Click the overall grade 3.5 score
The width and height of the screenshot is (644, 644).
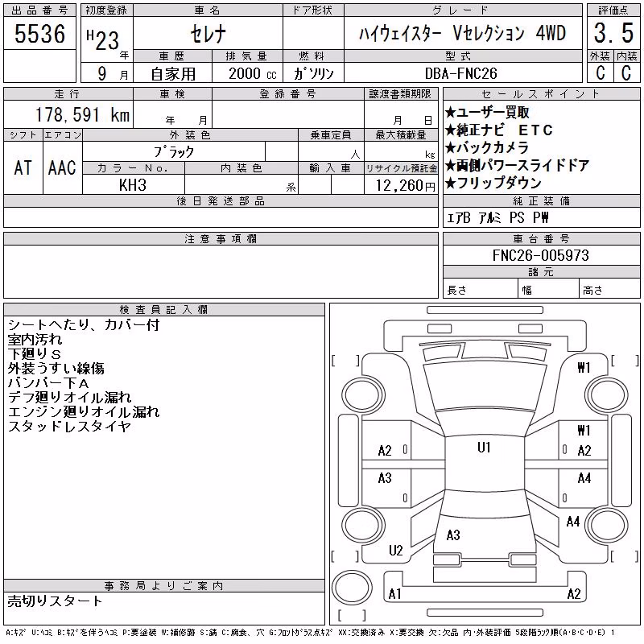(x=613, y=33)
